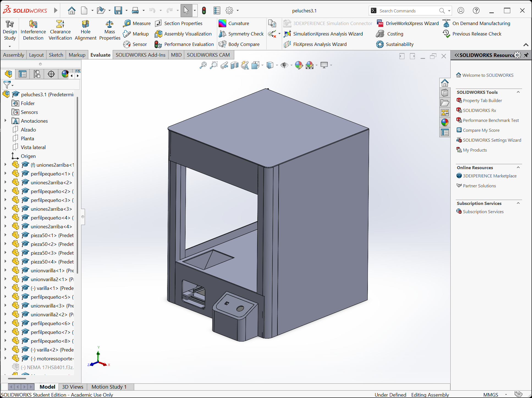The width and height of the screenshot is (532, 398).
Task: Click the Rebuild traffic light icon
Action: [204, 11]
